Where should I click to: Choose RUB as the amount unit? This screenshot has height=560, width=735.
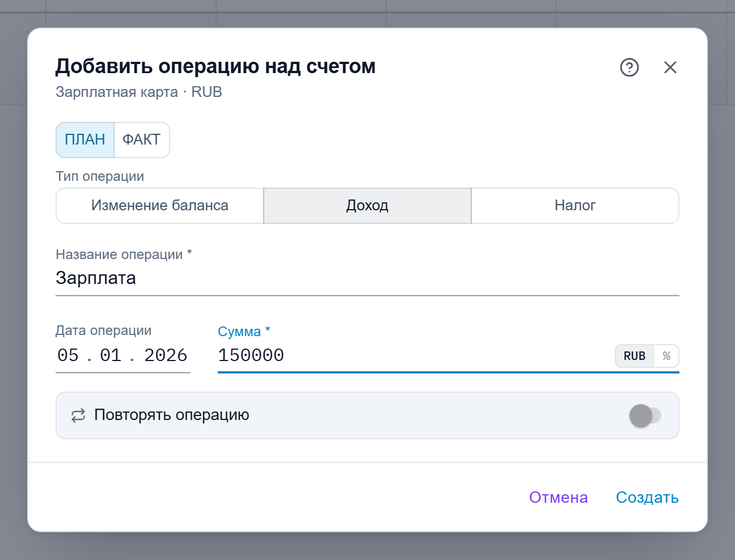pyautogui.click(x=635, y=356)
